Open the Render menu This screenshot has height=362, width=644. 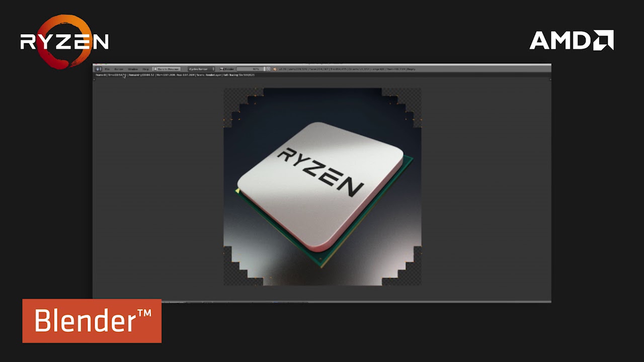point(119,69)
